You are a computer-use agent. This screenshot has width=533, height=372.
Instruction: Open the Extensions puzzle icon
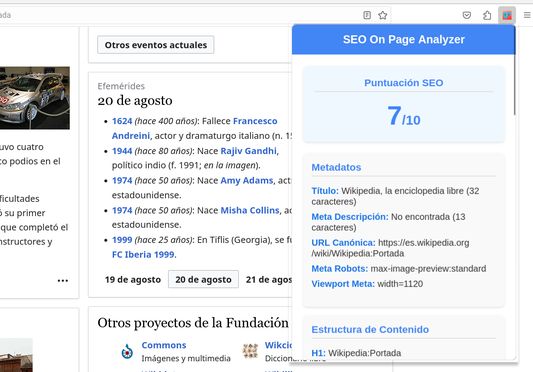(x=487, y=15)
